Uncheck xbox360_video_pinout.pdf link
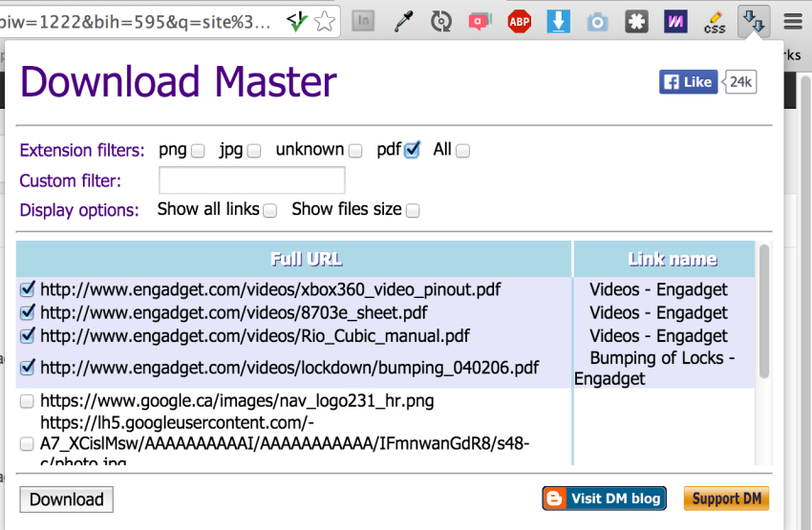The height and width of the screenshot is (530, 812). [x=28, y=288]
